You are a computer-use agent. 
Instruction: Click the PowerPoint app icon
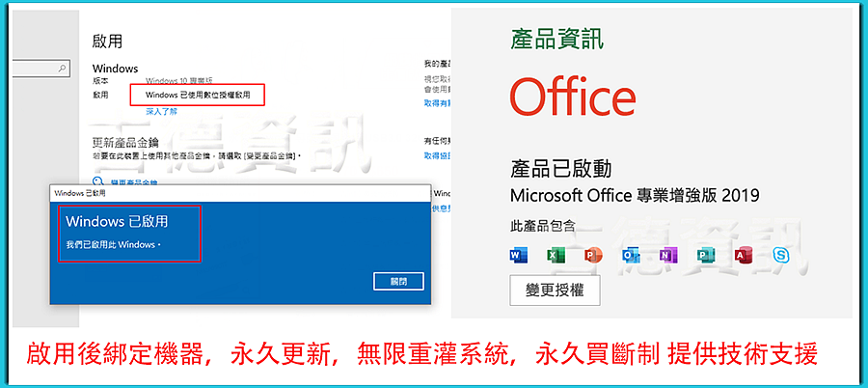pyautogui.click(x=593, y=256)
